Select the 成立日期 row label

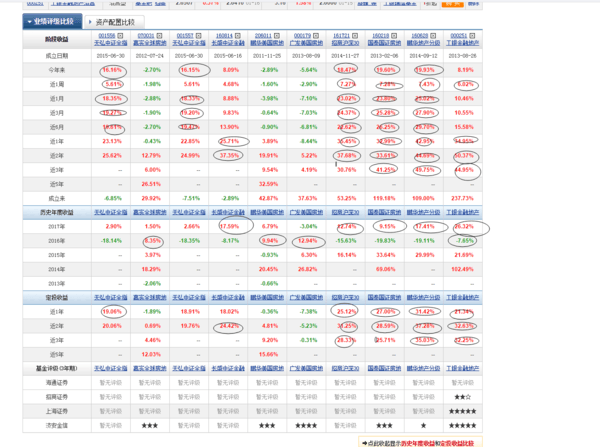click(57, 56)
